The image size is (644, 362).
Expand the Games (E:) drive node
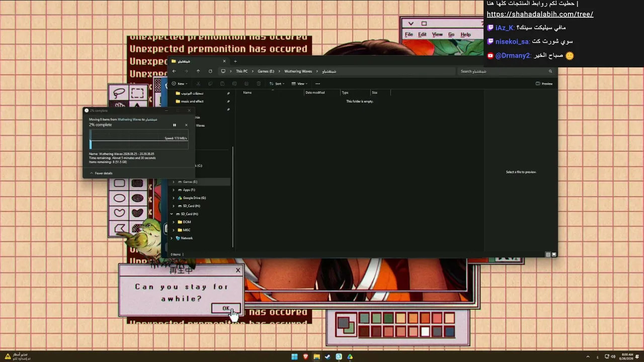(174, 182)
